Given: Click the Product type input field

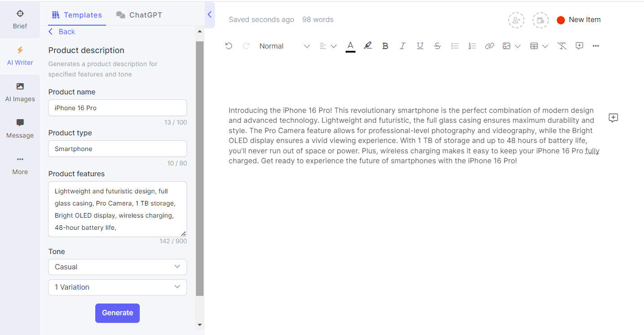Looking at the screenshot, I should [117, 149].
